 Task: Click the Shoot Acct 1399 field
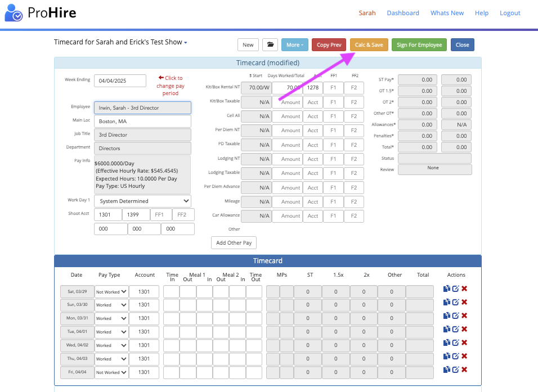tap(136, 215)
